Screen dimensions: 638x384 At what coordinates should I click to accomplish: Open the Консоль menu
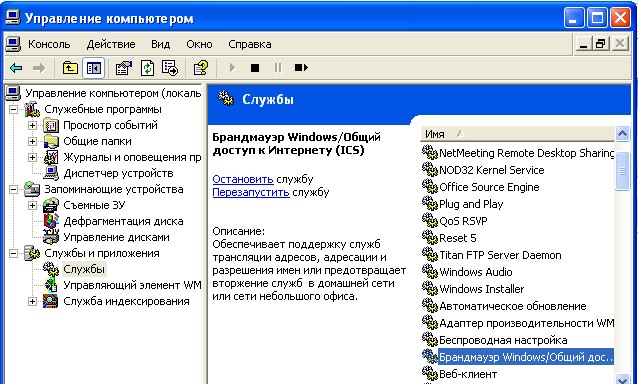point(49,44)
